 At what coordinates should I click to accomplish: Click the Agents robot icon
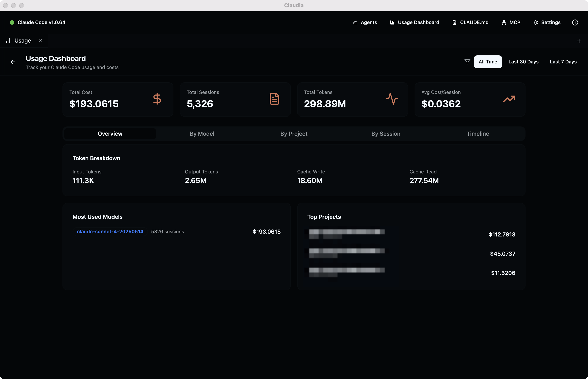(x=355, y=22)
